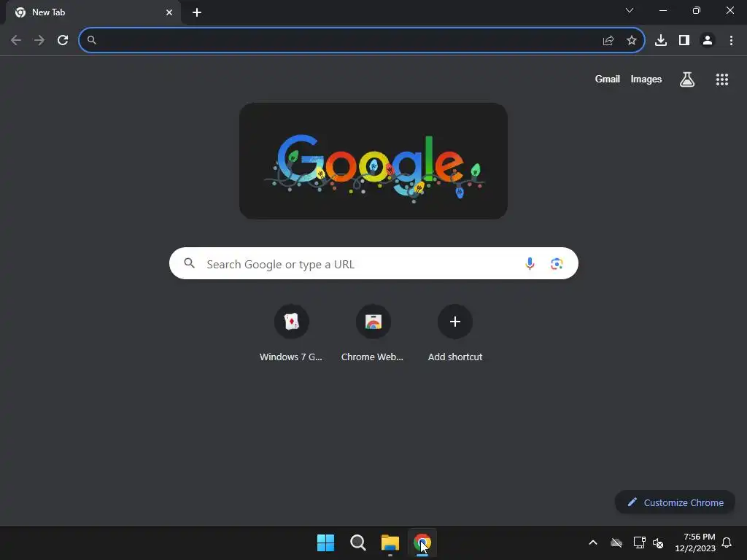This screenshot has height=560, width=747.
Task: Click the magnifier in Google search box
Action: tap(189, 262)
